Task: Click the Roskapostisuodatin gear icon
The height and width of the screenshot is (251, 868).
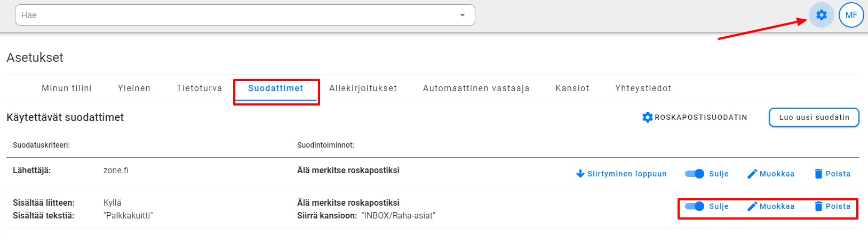Action: 647,117
